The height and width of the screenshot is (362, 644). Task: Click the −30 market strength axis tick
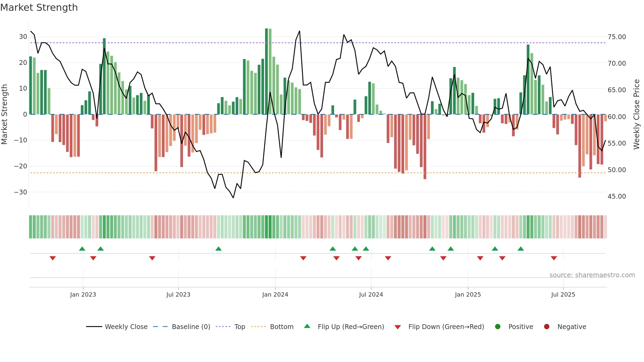click(x=21, y=192)
